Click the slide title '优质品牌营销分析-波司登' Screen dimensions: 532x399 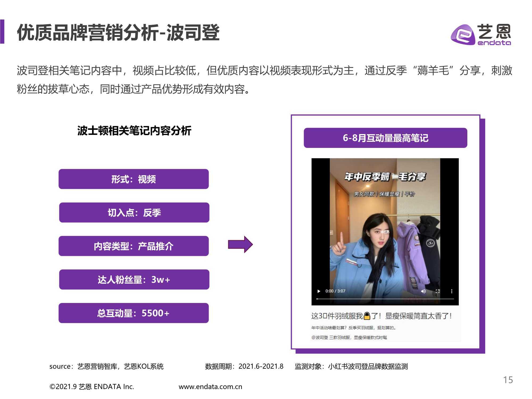click(118, 33)
